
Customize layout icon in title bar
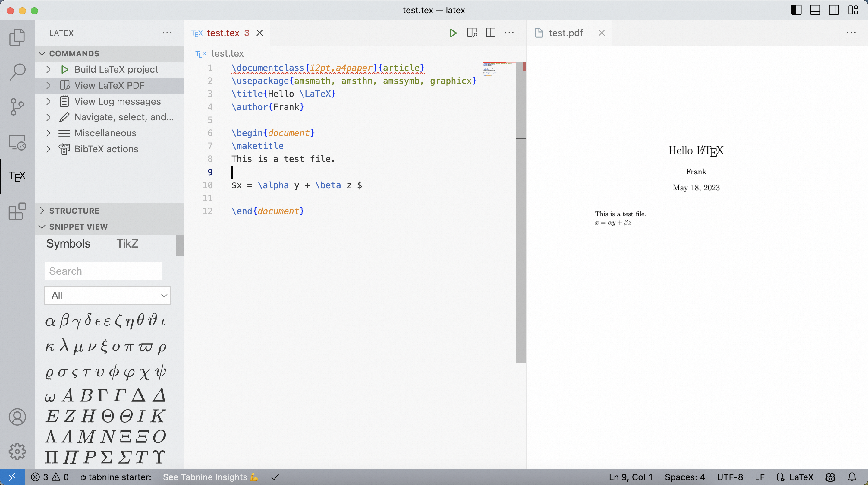[x=853, y=10]
